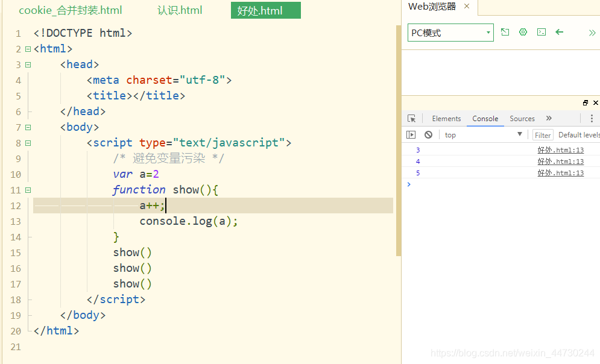Open 好处.html:13 link for output 5
The height and width of the screenshot is (364, 600).
(561, 173)
